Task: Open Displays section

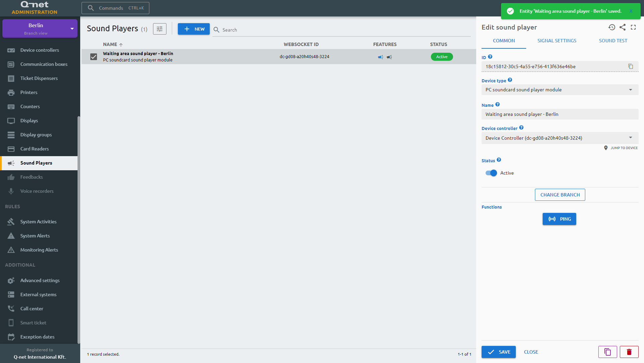Action: pyautogui.click(x=39, y=121)
